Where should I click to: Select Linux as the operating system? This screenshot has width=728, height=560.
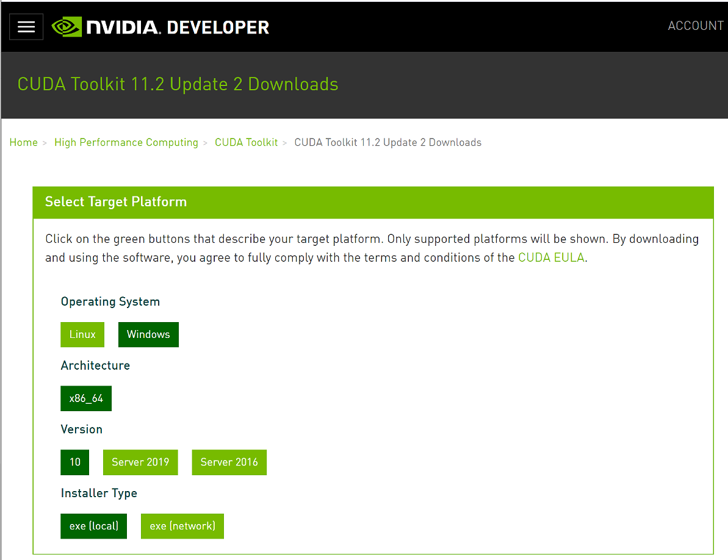(x=82, y=334)
